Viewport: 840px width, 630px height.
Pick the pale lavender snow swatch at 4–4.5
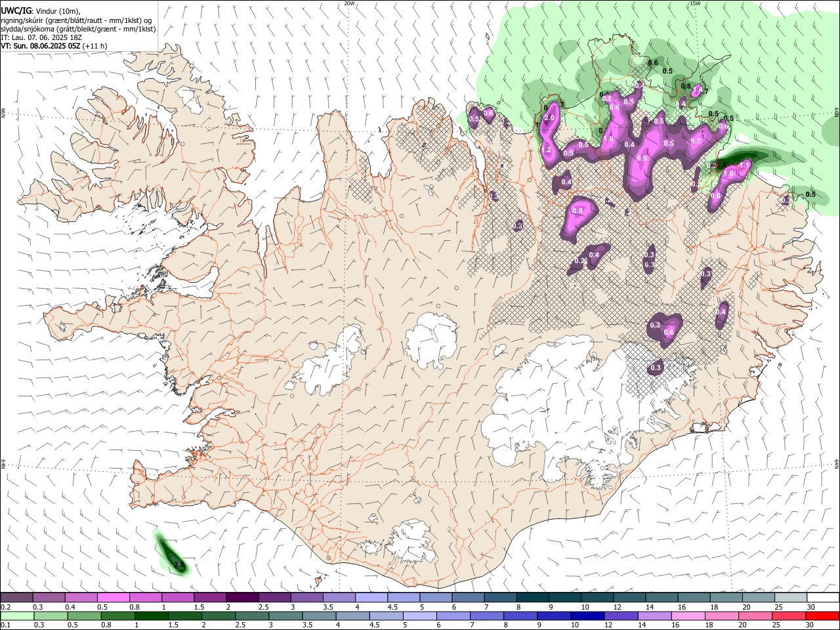(x=371, y=597)
